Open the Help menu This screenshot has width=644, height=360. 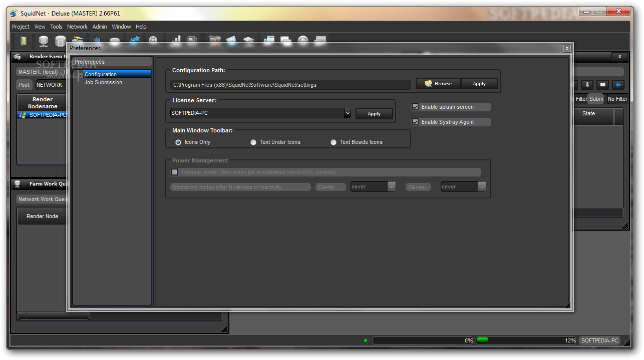coord(141,27)
